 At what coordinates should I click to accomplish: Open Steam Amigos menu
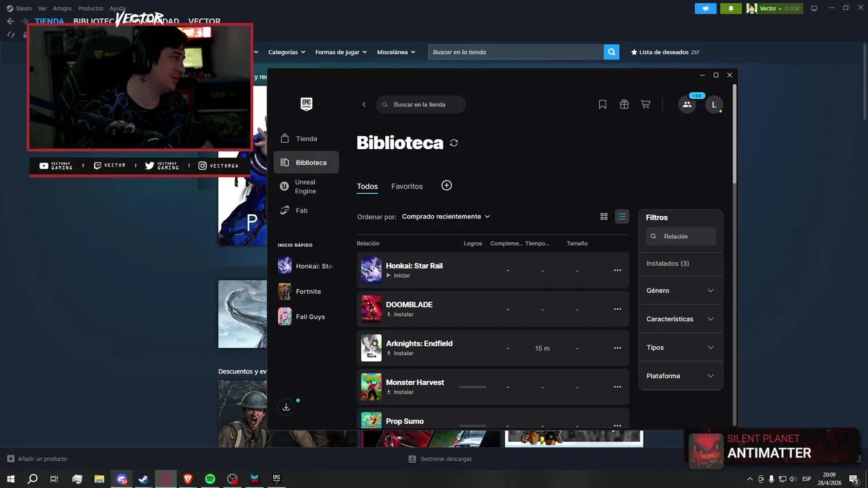[62, 8]
